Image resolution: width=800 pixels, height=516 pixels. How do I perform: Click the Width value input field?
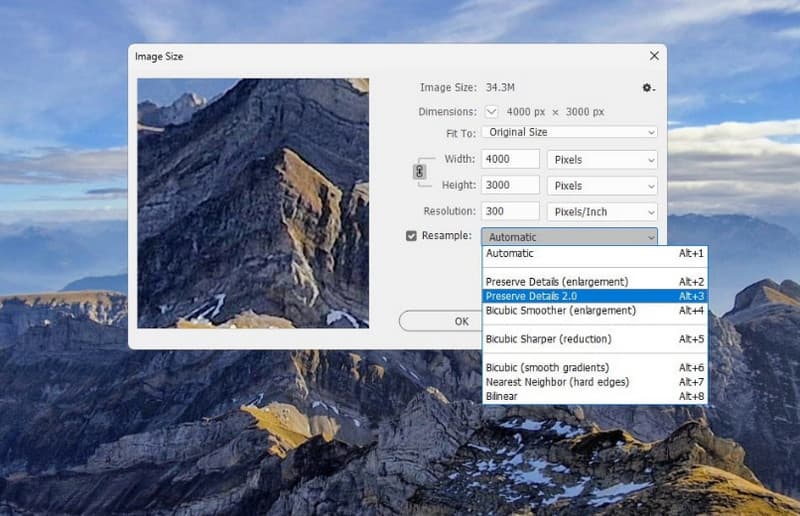click(x=510, y=160)
